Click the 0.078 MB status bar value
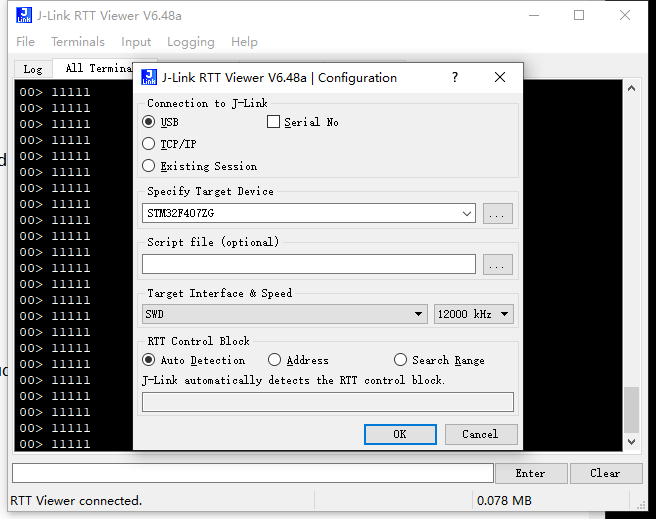 click(504, 501)
